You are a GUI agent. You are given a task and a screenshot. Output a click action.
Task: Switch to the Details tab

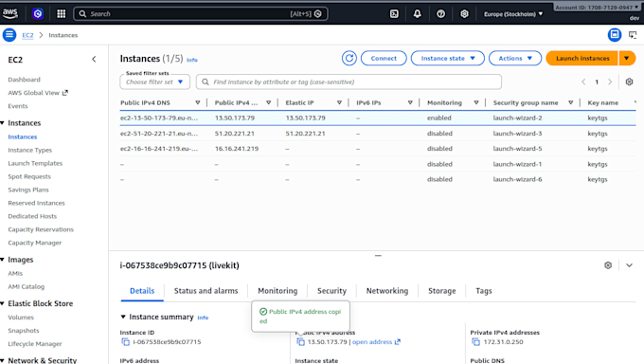[142, 291]
